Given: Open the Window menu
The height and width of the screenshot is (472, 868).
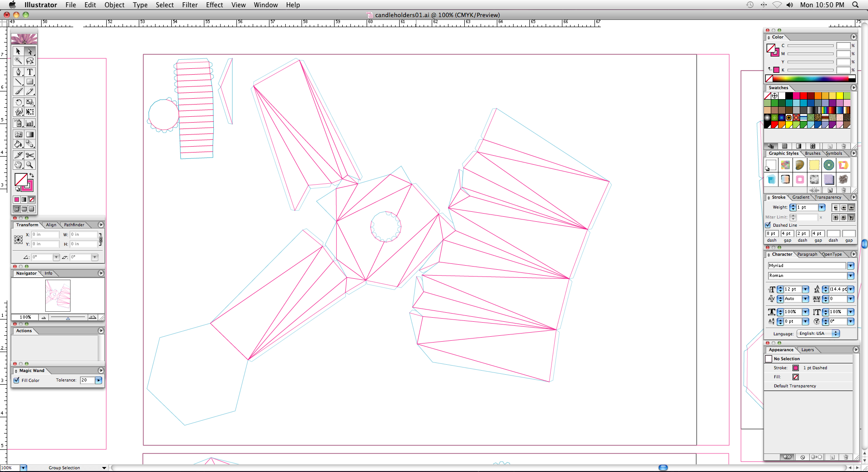Looking at the screenshot, I should point(266,5).
